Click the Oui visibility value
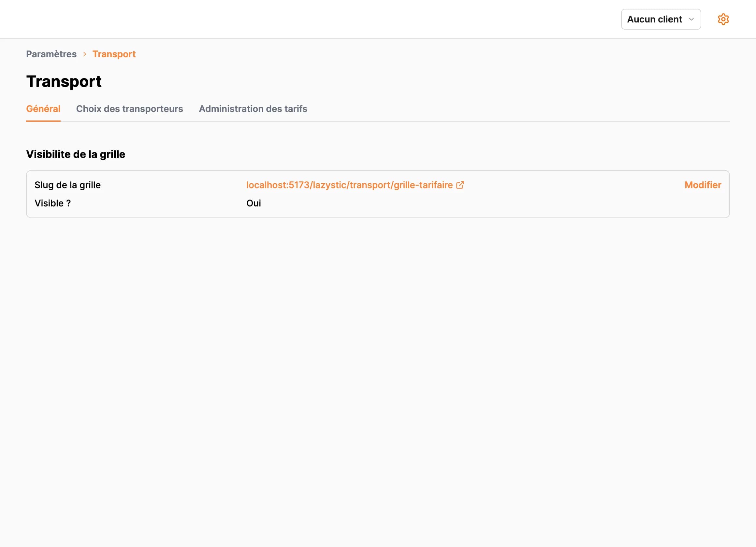The height and width of the screenshot is (547, 756). point(253,203)
